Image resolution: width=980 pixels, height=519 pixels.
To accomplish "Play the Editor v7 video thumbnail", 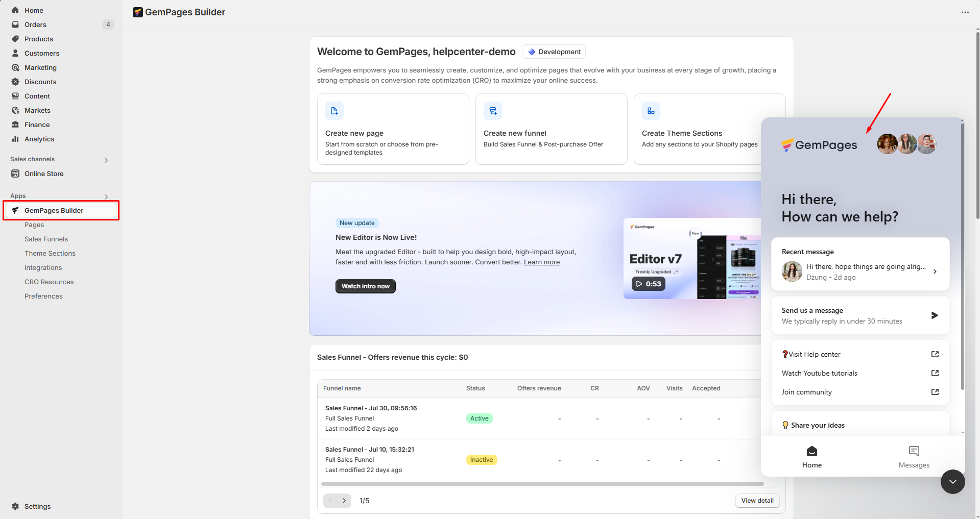I will (648, 284).
